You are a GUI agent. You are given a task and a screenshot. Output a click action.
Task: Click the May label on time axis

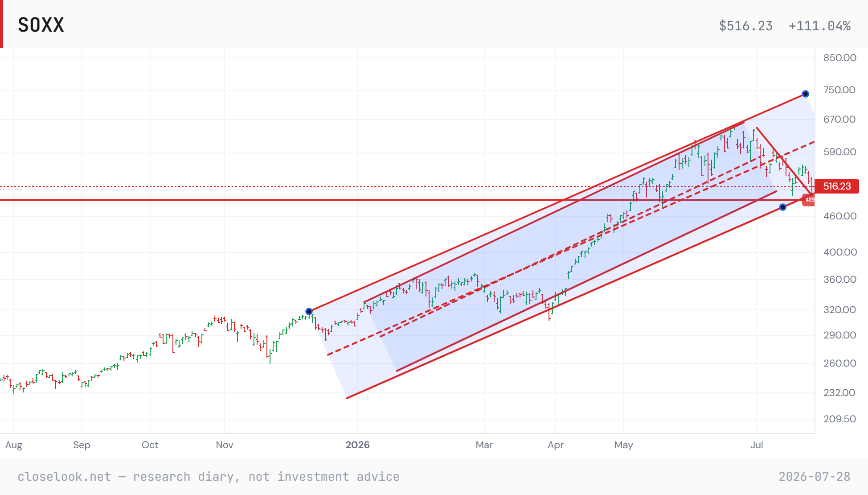pyautogui.click(x=623, y=445)
